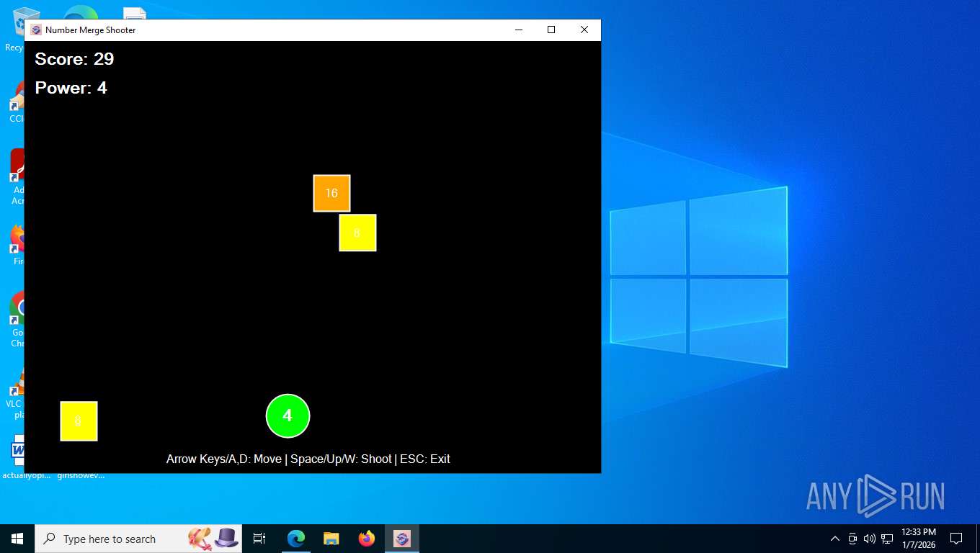Click the Type here to search box

click(138, 539)
